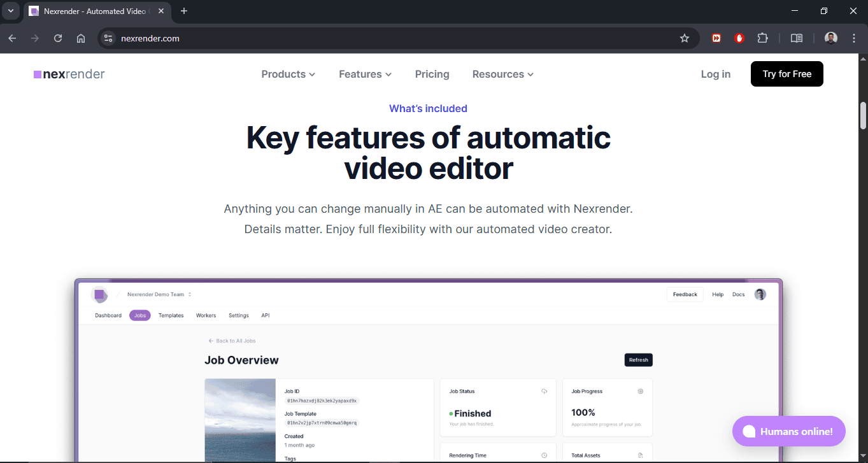View site information icon in address bar

108,38
